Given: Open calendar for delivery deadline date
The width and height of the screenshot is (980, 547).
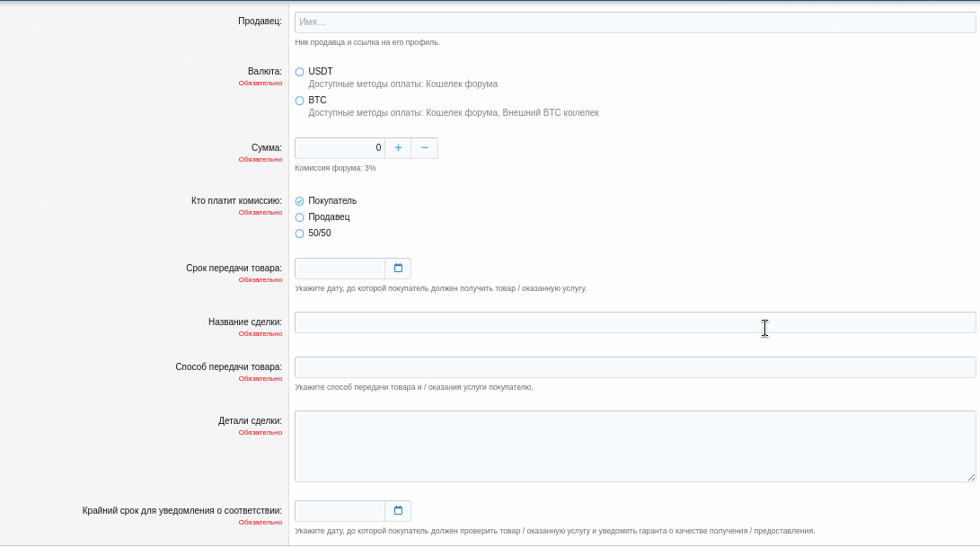Looking at the screenshot, I should (398, 269).
